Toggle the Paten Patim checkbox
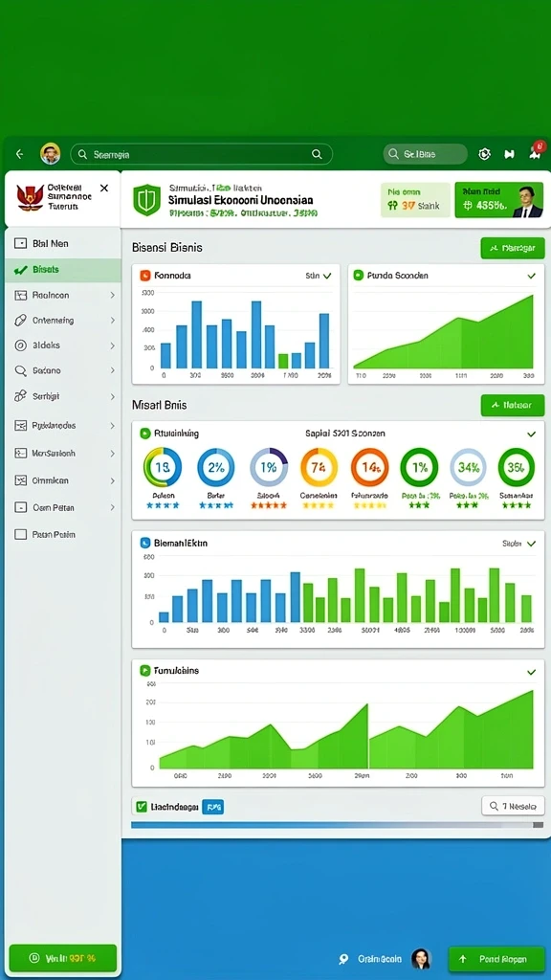 point(21,534)
